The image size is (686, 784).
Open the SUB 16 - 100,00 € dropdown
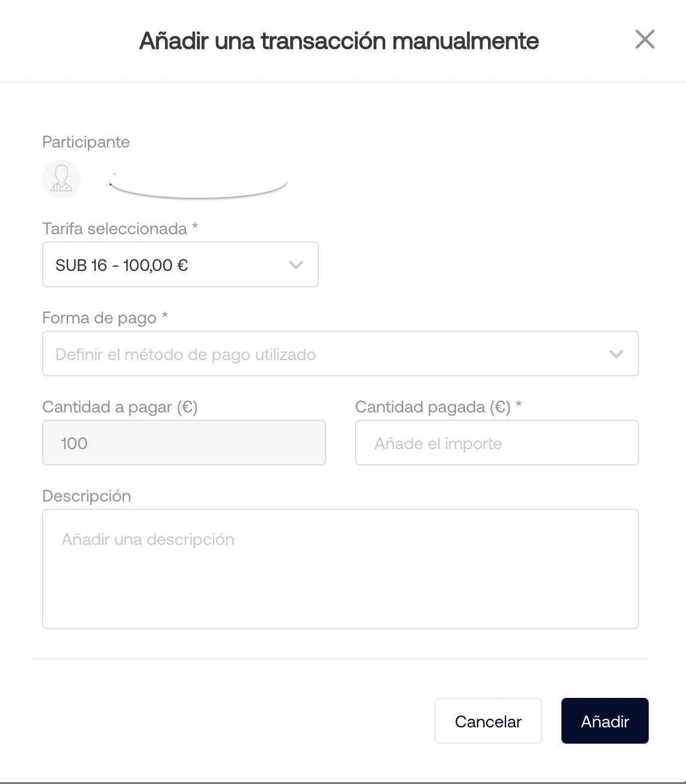(181, 264)
